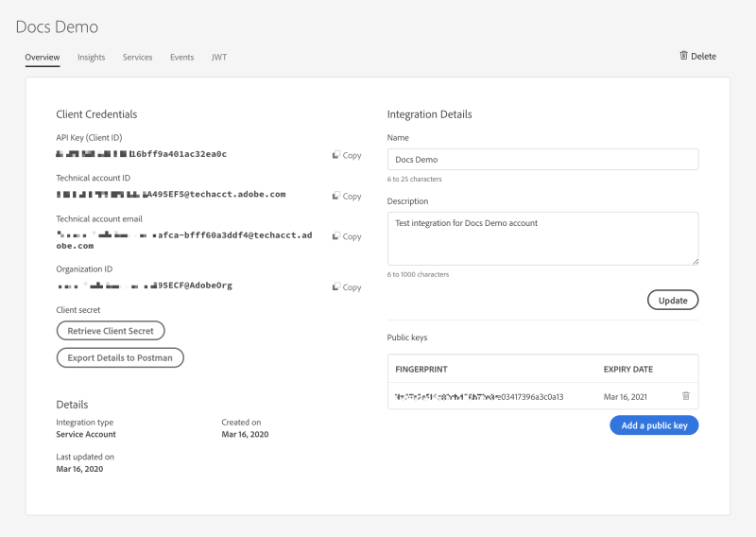Focus the integration Name field
The width and height of the screenshot is (756, 537).
(x=542, y=159)
